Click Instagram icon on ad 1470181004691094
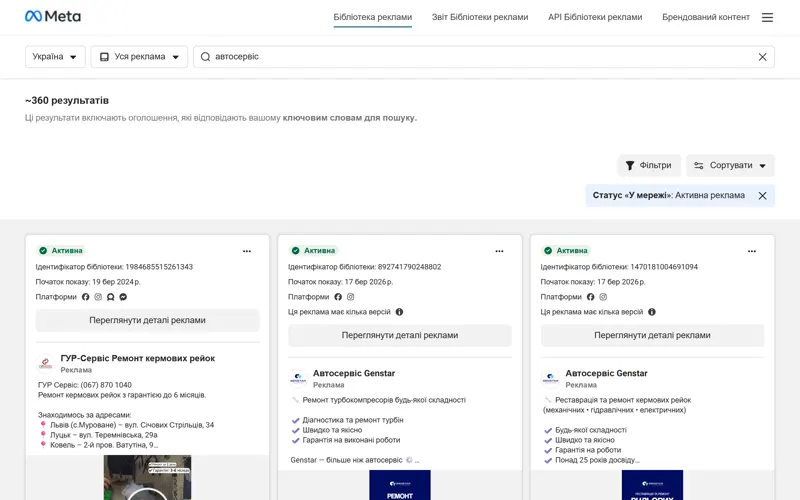Viewport: 800px width, 500px height. [x=603, y=297]
